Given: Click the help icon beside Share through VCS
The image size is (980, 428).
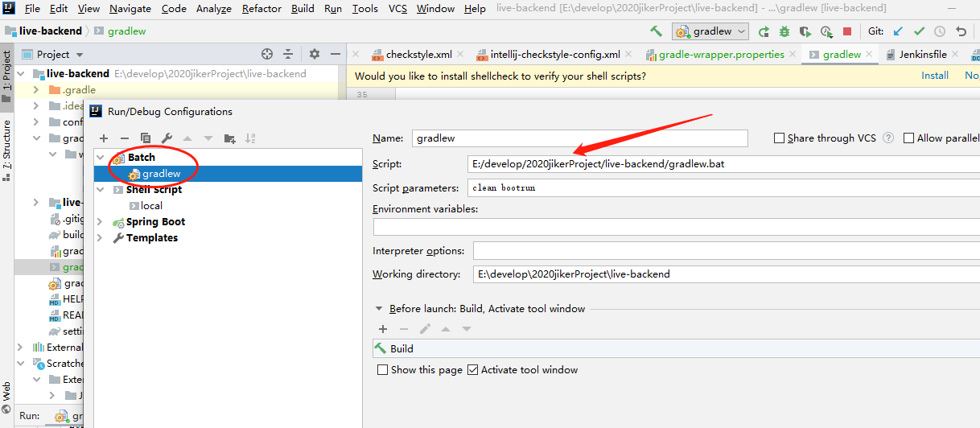Looking at the screenshot, I should [x=888, y=138].
